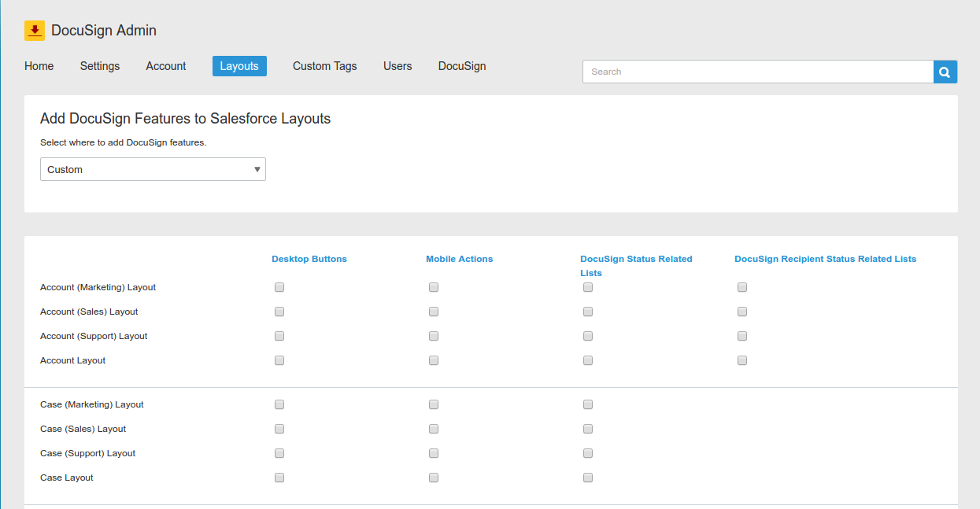This screenshot has width=980, height=509.
Task: Enable Mobile Actions for Account Layout
Action: (x=434, y=360)
